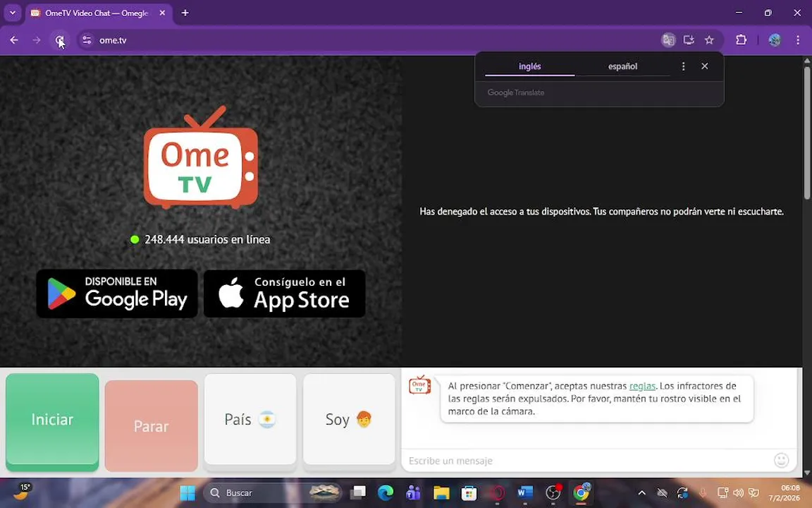
Task: Close the Google Translate popup
Action: point(705,66)
